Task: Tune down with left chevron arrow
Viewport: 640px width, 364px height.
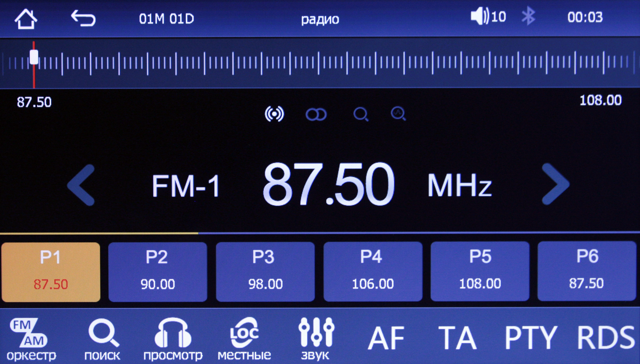Action: point(81,185)
